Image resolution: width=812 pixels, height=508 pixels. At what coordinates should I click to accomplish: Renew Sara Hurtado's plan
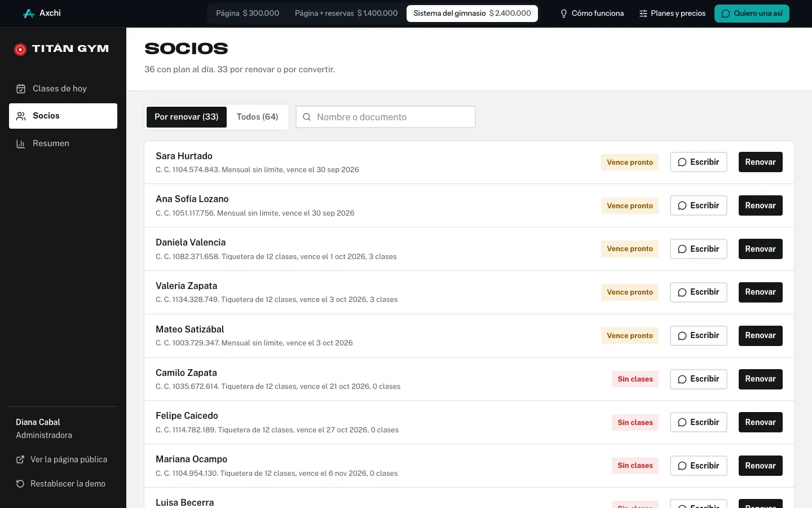click(x=761, y=162)
